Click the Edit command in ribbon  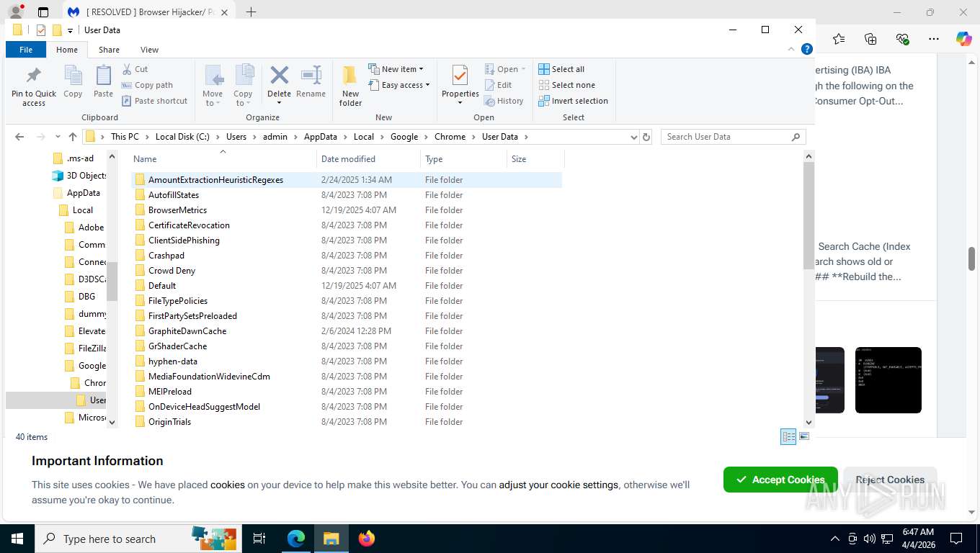click(498, 85)
